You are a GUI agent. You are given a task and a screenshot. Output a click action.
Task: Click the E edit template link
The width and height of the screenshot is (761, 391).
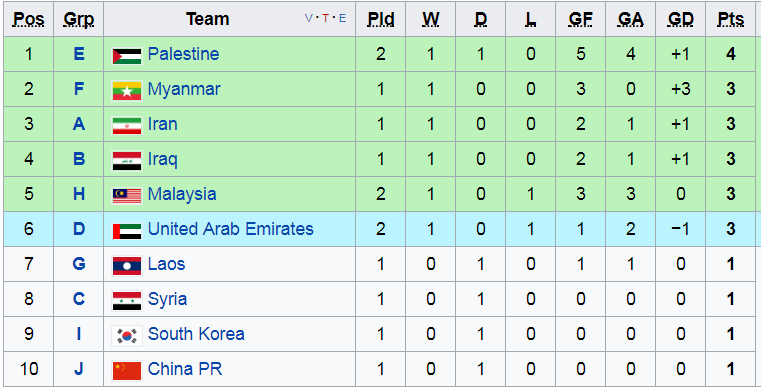pos(342,18)
